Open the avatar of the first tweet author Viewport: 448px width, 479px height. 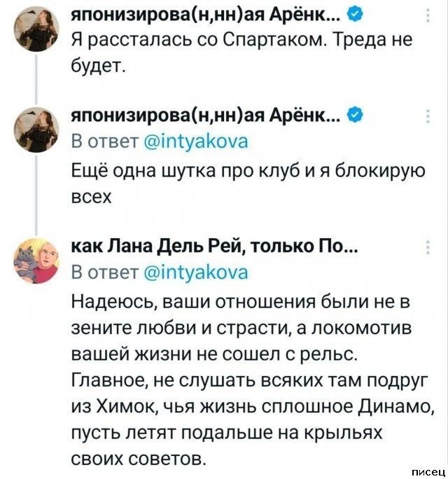[x=35, y=29]
